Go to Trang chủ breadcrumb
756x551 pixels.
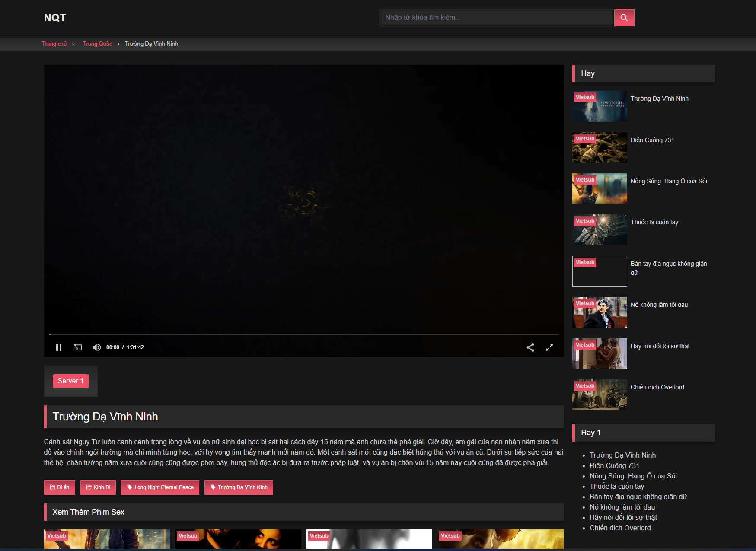pos(54,44)
